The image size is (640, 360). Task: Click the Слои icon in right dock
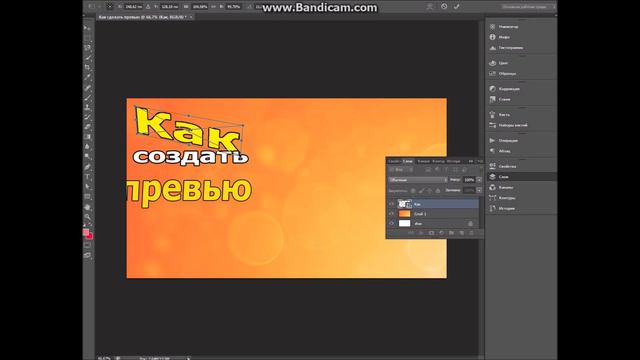point(493,177)
